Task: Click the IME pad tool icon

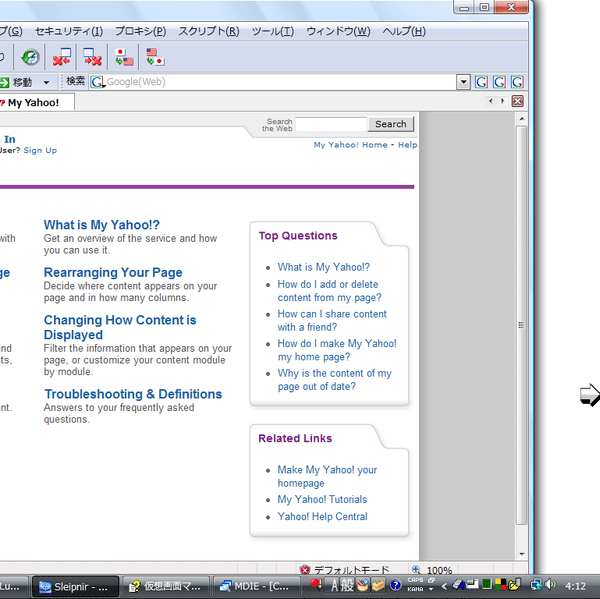Action: [362, 585]
